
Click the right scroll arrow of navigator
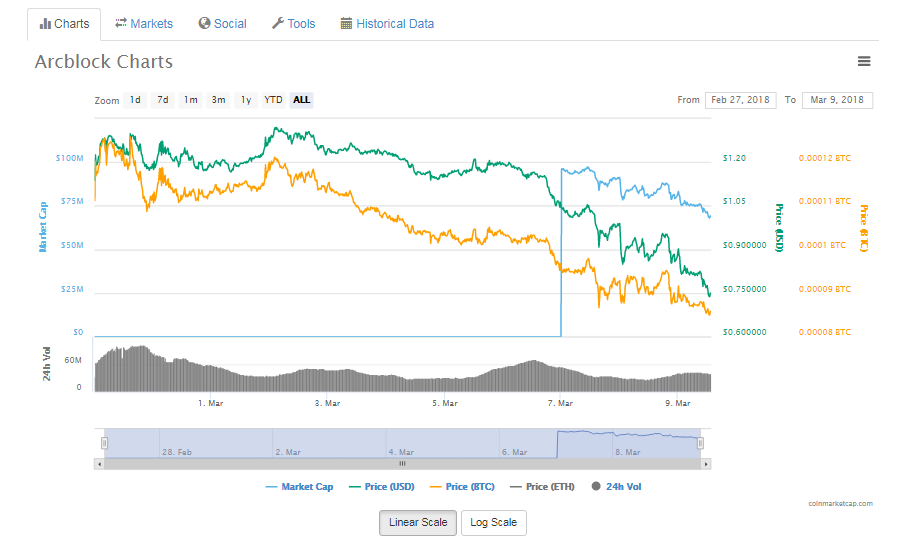click(706, 464)
